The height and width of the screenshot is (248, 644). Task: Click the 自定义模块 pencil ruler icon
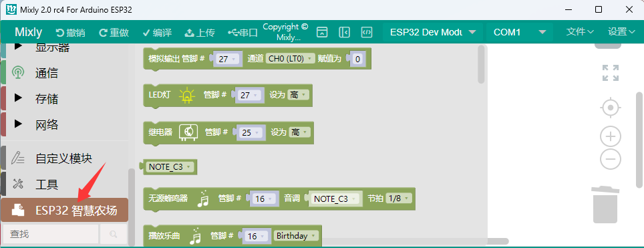point(17,158)
